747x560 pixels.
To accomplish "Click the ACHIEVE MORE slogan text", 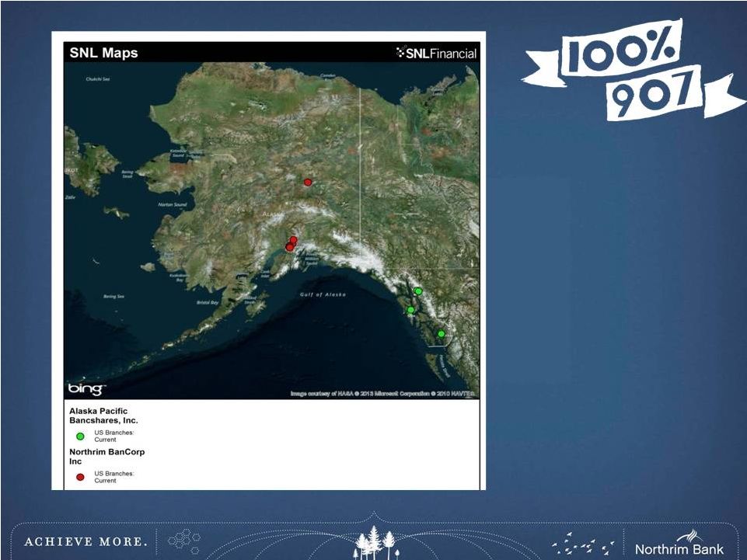I will (86, 541).
